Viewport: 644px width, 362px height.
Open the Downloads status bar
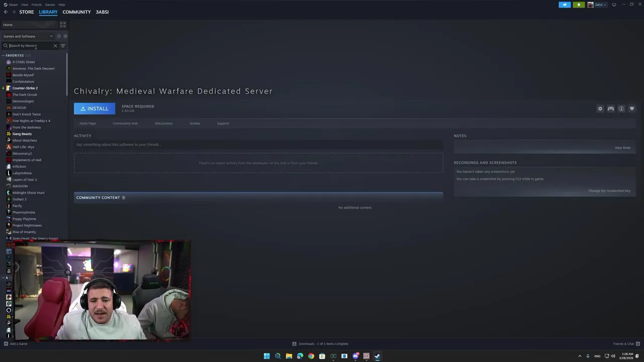pos(320,344)
